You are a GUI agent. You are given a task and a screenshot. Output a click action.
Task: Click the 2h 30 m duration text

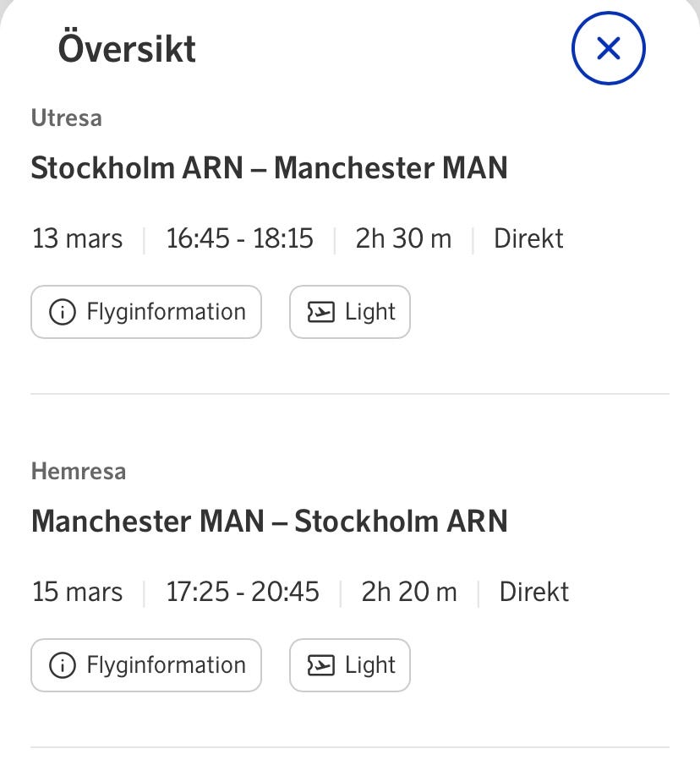pos(403,239)
